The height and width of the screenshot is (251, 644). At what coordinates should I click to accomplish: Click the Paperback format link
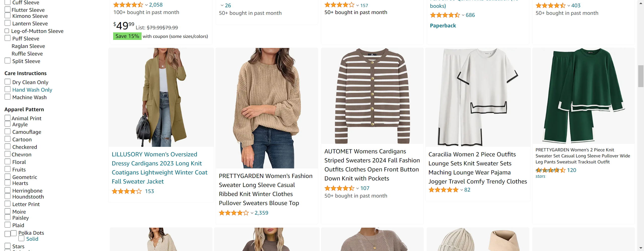click(x=443, y=26)
